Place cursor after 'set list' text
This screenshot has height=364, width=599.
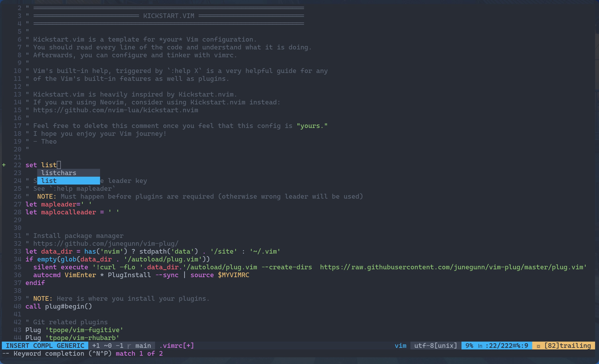pos(59,165)
